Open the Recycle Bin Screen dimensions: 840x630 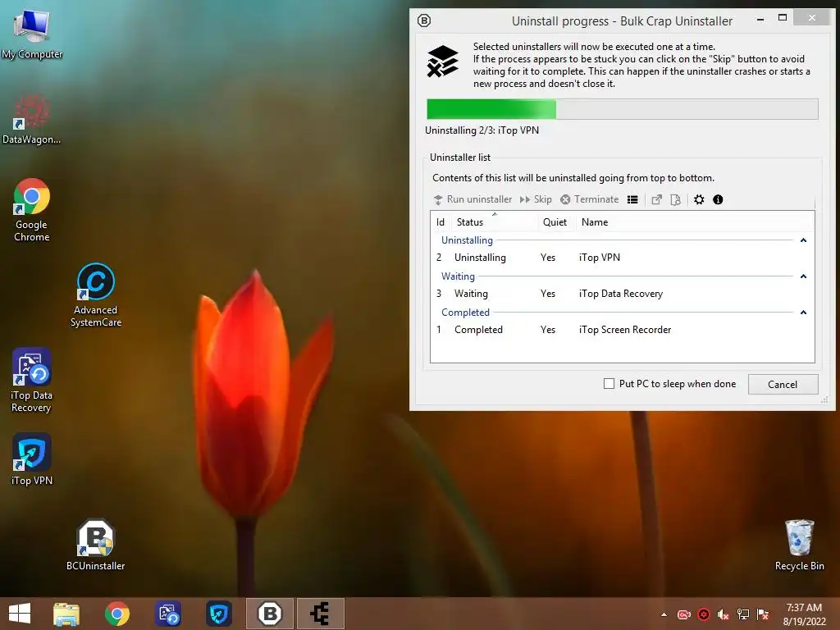pyautogui.click(x=799, y=545)
